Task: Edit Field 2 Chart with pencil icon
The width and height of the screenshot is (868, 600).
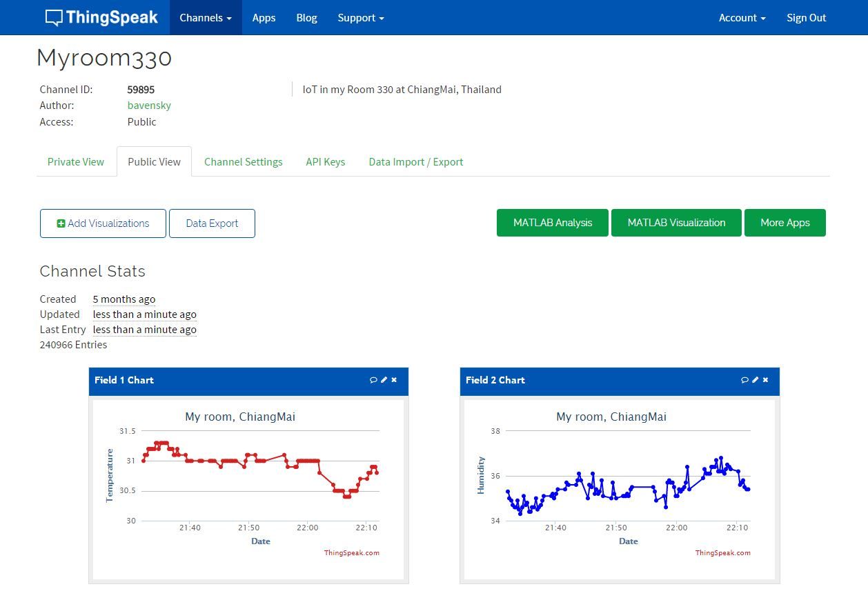Action: coord(756,380)
